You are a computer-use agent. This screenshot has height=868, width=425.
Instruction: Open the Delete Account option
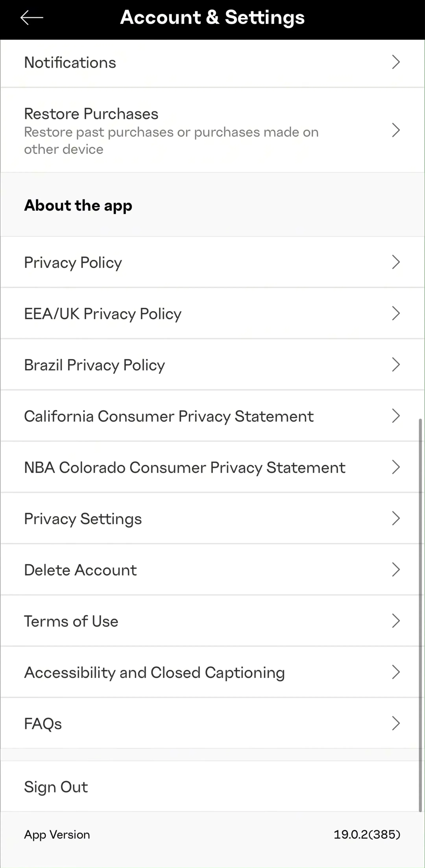(212, 569)
